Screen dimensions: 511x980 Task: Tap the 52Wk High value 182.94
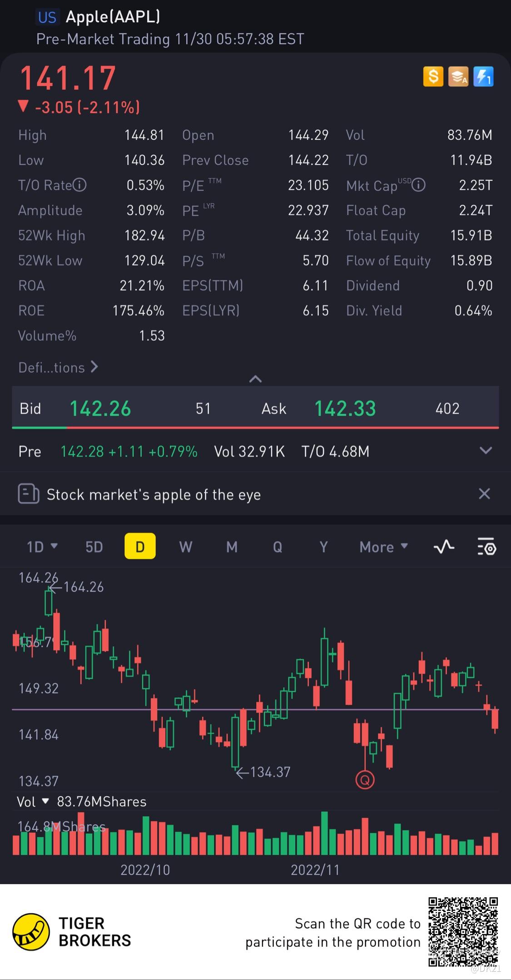point(144,235)
